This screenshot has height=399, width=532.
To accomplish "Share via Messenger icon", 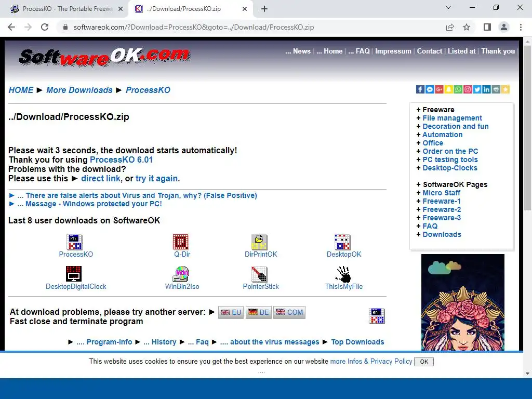I will (430, 89).
